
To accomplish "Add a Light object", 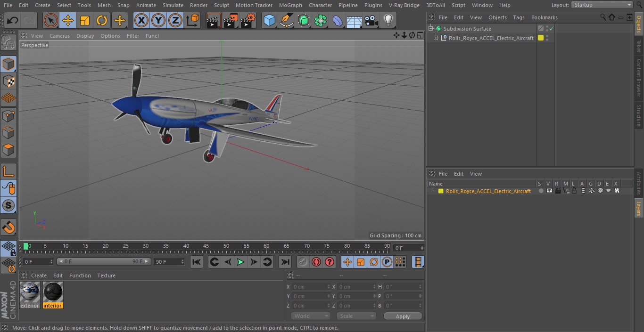I will coord(388,20).
